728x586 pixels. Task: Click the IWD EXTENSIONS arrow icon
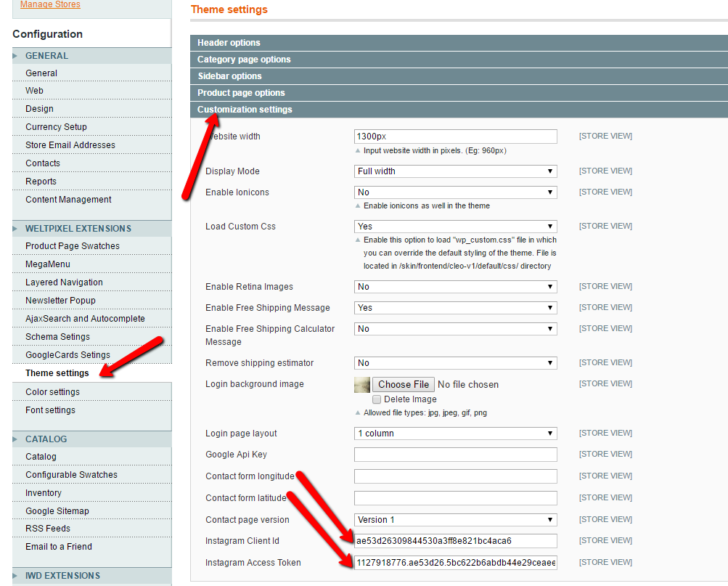(15, 576)
